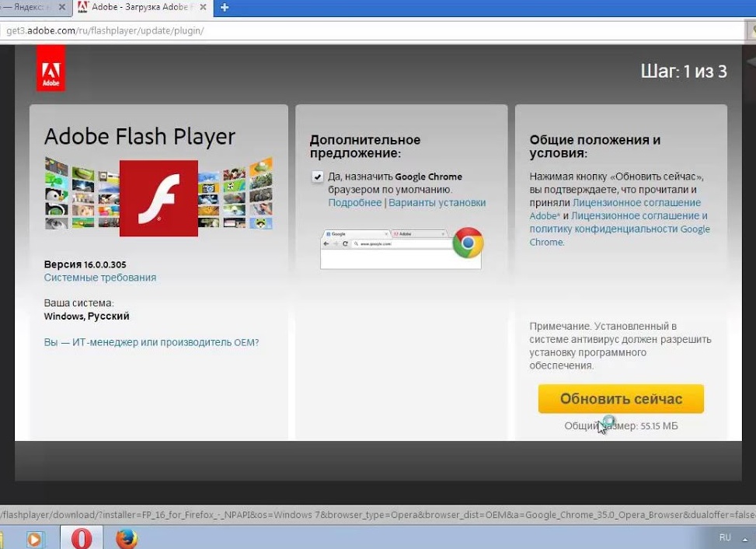The height and width of the screenshot is (549, 756).
Task: Open the media player taskbar icon
Action: (33, 538)
